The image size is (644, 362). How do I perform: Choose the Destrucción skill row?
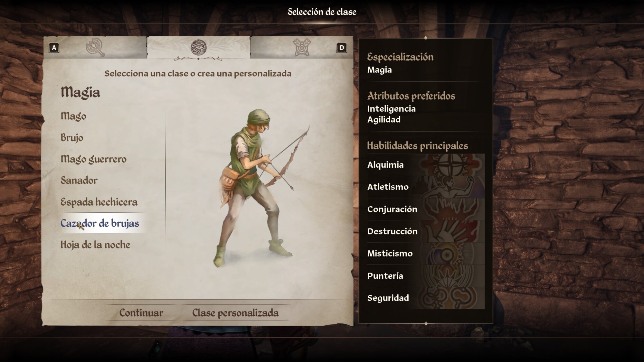pos(426,231)
